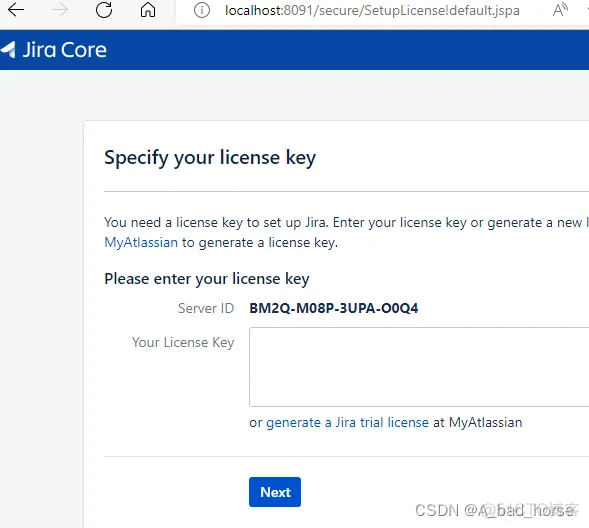
Task: Click the Server ID label
Action: point(206,308)
